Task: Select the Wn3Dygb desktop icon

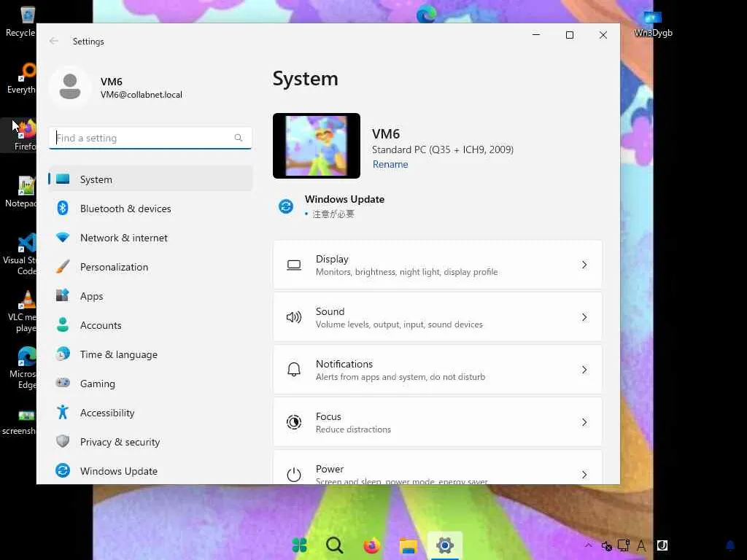Action: [653, 24]
